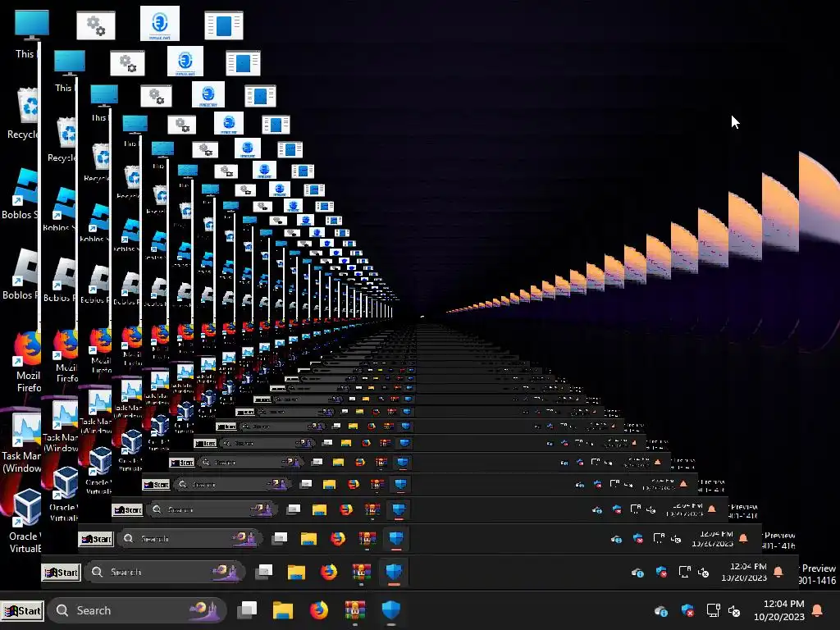Image resolution: width=840 pixels, height=630 pixels.
Task: Open WinRAR from the bottom taskbar
Action: 354,610
